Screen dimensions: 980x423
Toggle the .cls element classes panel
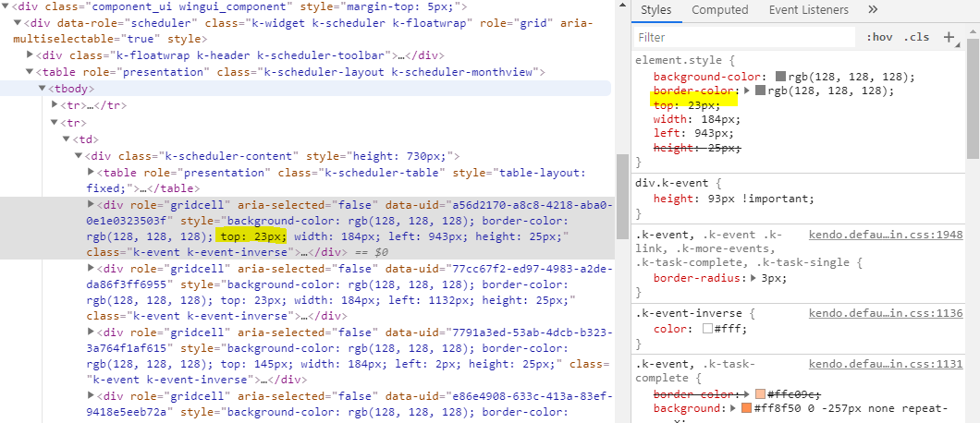917,37
